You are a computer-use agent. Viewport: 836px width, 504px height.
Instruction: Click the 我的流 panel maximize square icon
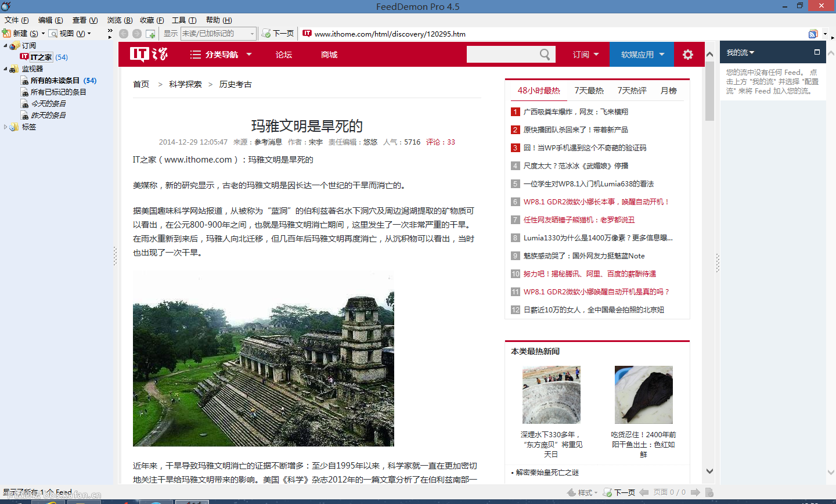point(817,52)
